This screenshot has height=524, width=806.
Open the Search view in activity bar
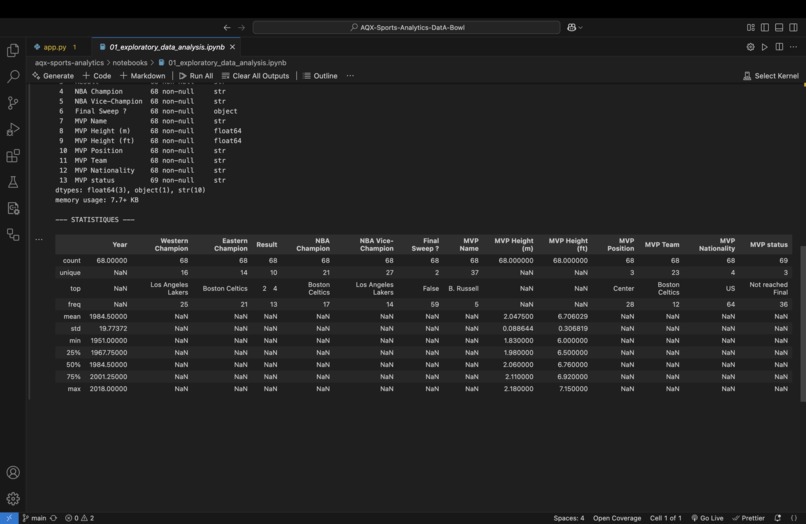[13, 77]
